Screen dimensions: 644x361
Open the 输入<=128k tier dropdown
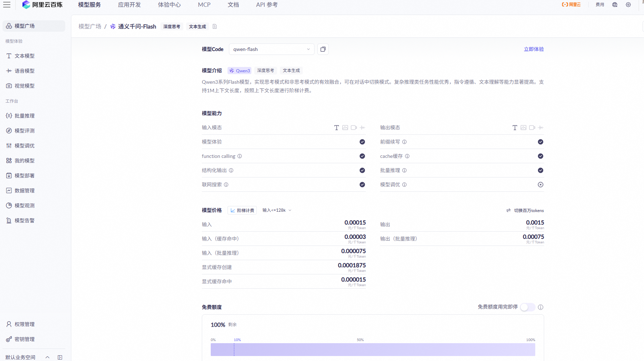click(x=277, y=210)
